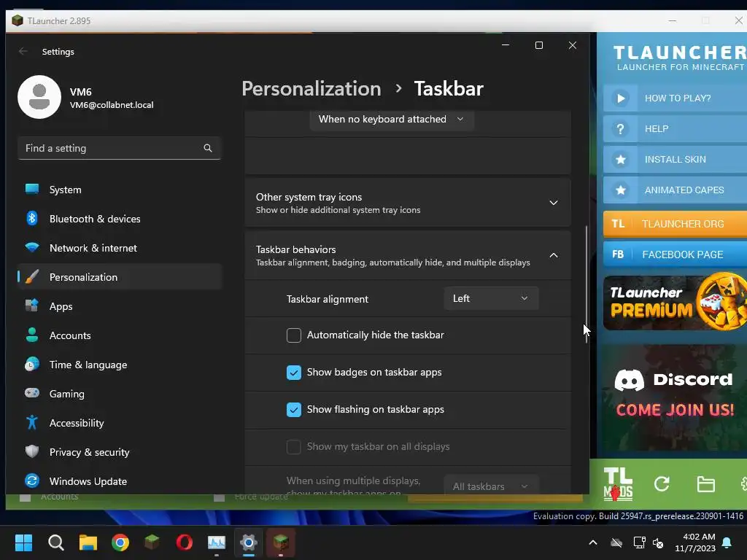This screenshot has width=747, height=560.
Task: Go back with Settings back arrow
Action: coord(23,52)
